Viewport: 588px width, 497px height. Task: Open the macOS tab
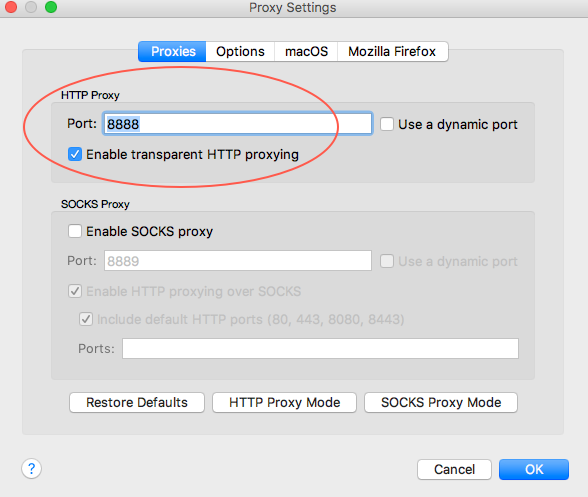pos(306,51)
